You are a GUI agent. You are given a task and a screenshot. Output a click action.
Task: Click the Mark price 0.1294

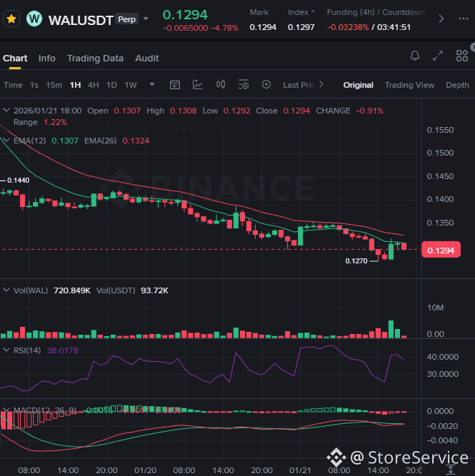263,27
